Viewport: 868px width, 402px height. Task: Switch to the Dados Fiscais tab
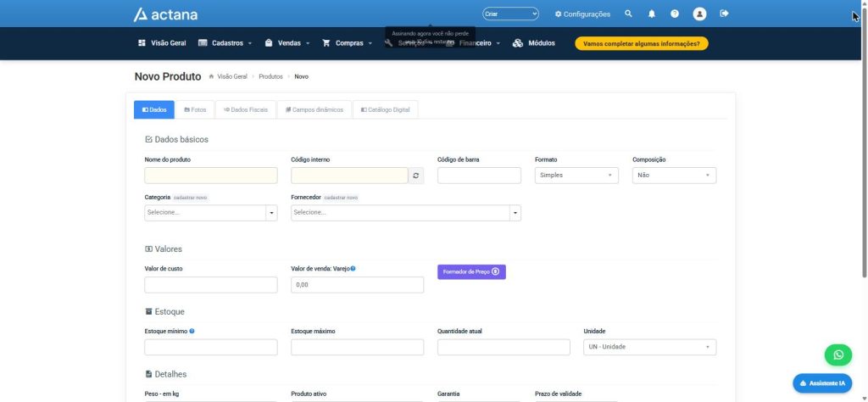pyautogui.click(x=246, y=109)
